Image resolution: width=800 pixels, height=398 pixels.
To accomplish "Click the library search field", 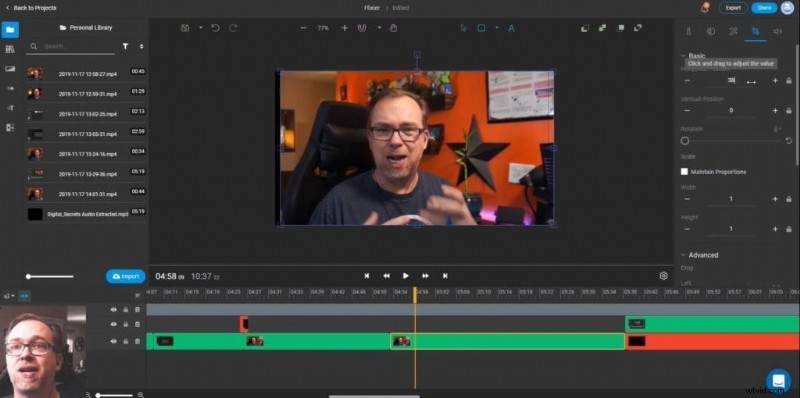I will (x=71, y=46).
